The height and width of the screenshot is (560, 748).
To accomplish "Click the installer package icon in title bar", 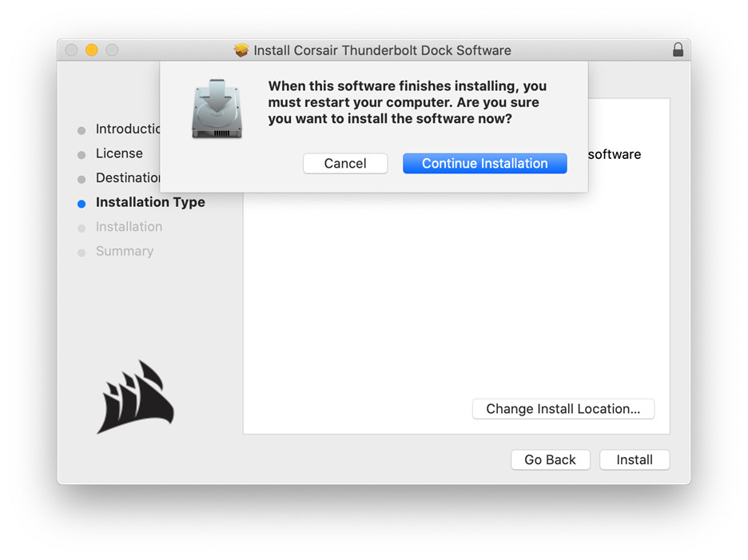I will [241, 50].
